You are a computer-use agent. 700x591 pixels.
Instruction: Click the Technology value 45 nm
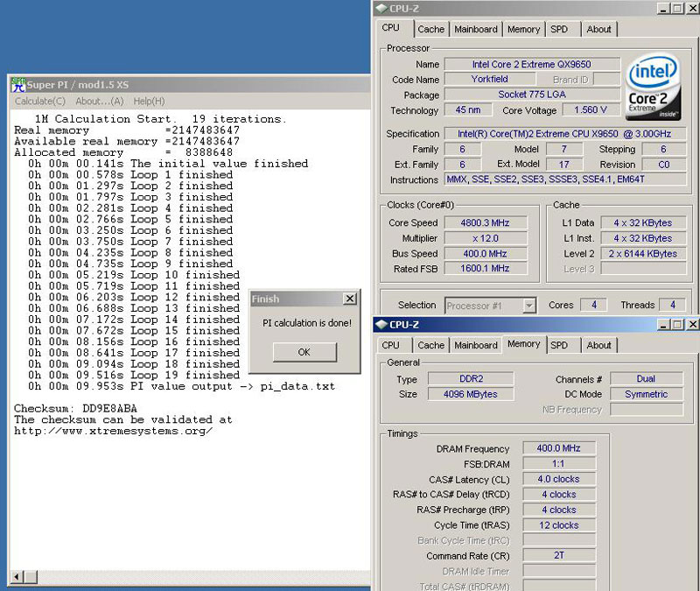pyautogui.click(x=468, y=110)
